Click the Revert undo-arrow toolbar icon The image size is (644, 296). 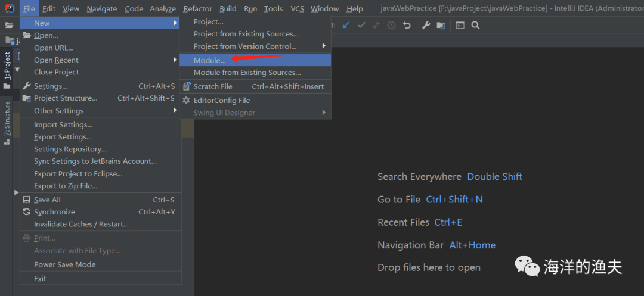point(407,26)
